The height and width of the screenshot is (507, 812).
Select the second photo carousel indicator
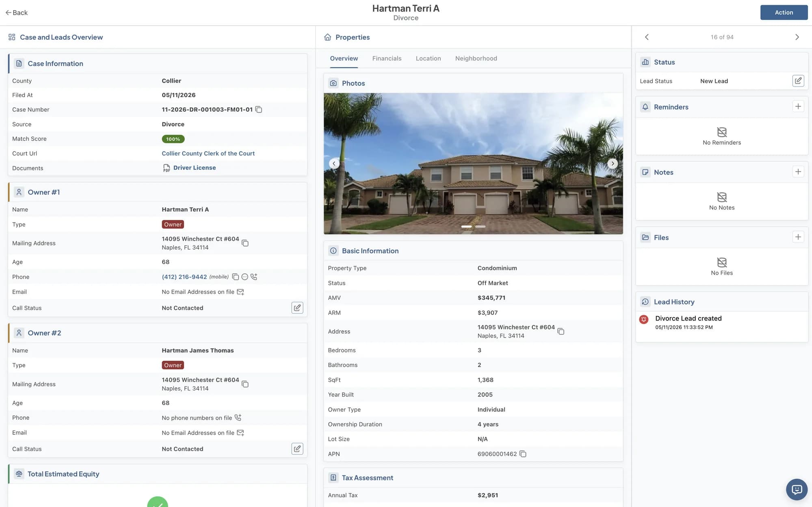[480, 226]
